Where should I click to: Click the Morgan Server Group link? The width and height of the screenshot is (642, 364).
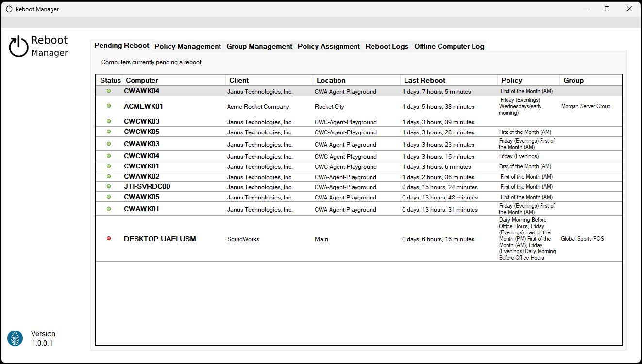click(x=586, y=106)
